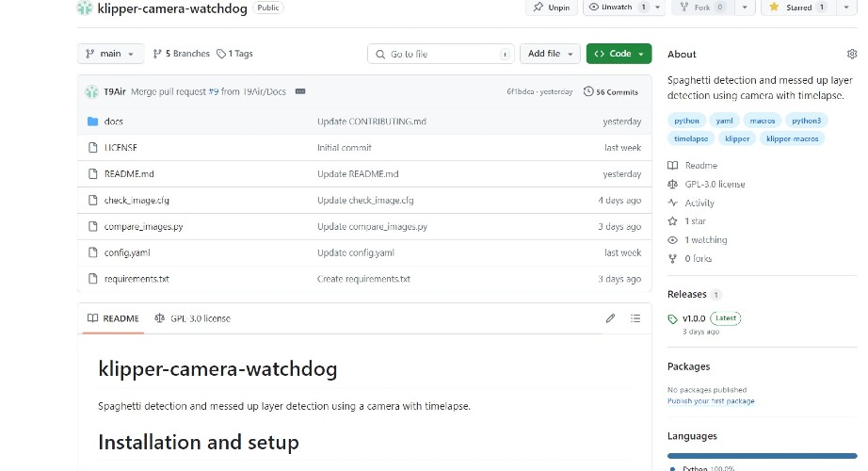Fork the repository
Screen dimensions: 868x471
703,8
